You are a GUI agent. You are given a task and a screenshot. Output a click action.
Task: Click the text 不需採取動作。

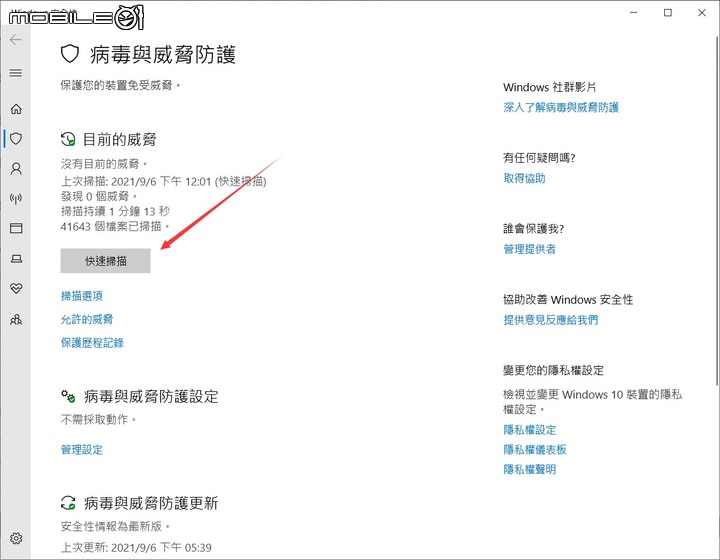99,420
